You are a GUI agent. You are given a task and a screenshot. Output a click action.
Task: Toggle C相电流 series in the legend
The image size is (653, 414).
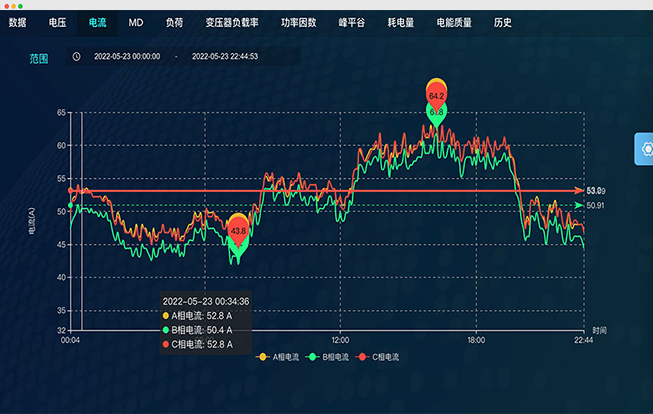click(382, 356)
